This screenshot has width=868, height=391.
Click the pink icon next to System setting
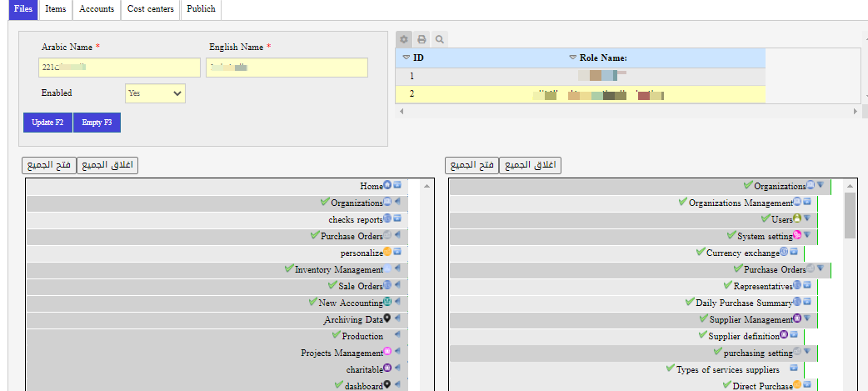[797, 236]
